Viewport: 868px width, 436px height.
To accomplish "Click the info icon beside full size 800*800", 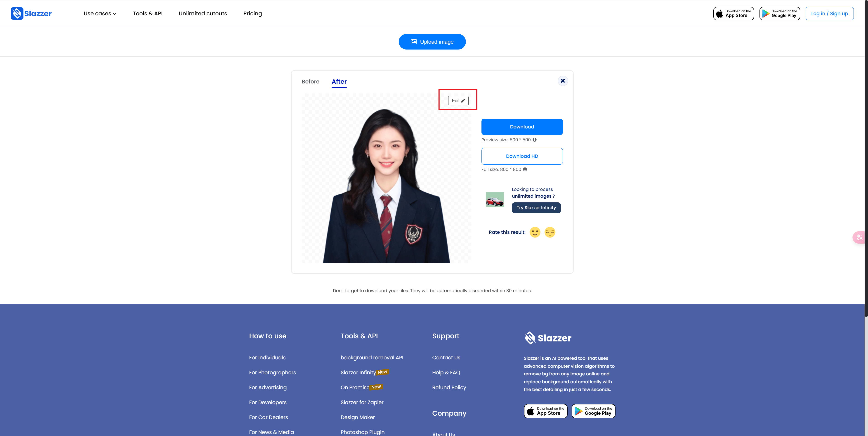I will point(525,169).
